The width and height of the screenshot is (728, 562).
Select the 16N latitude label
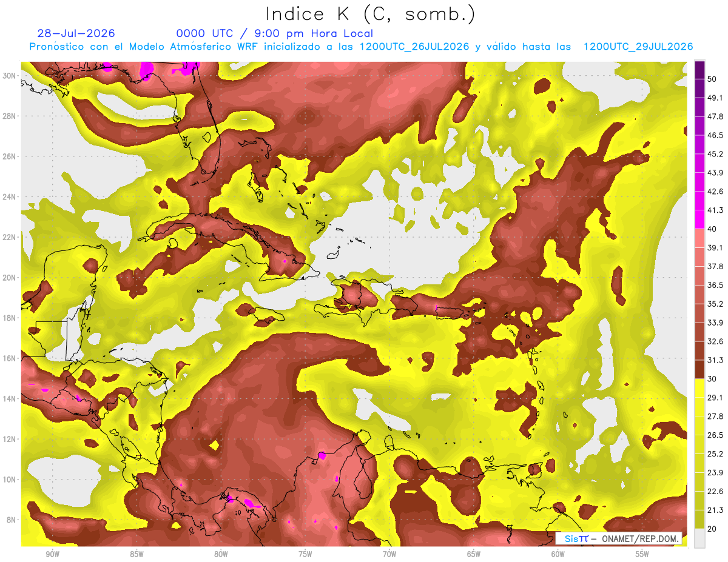click(10, 358)
